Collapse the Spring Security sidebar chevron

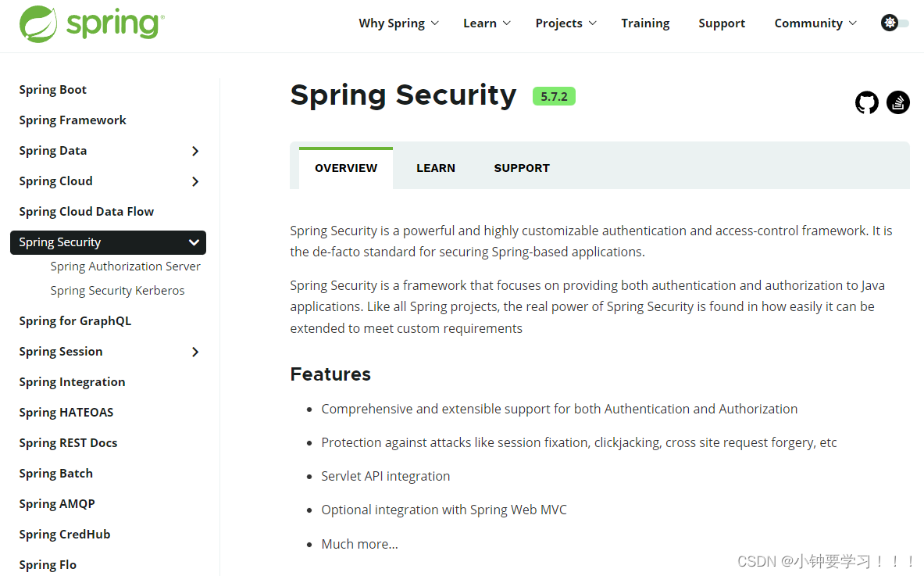point(193,242)
